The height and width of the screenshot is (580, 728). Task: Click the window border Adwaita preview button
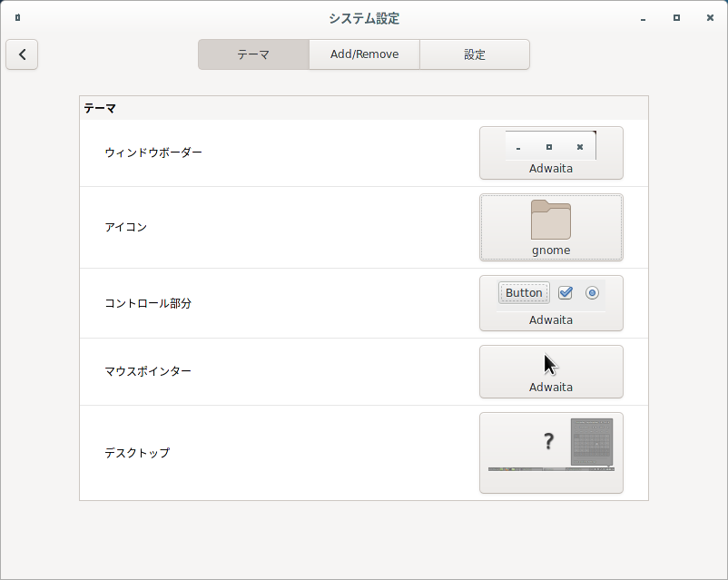551,152
